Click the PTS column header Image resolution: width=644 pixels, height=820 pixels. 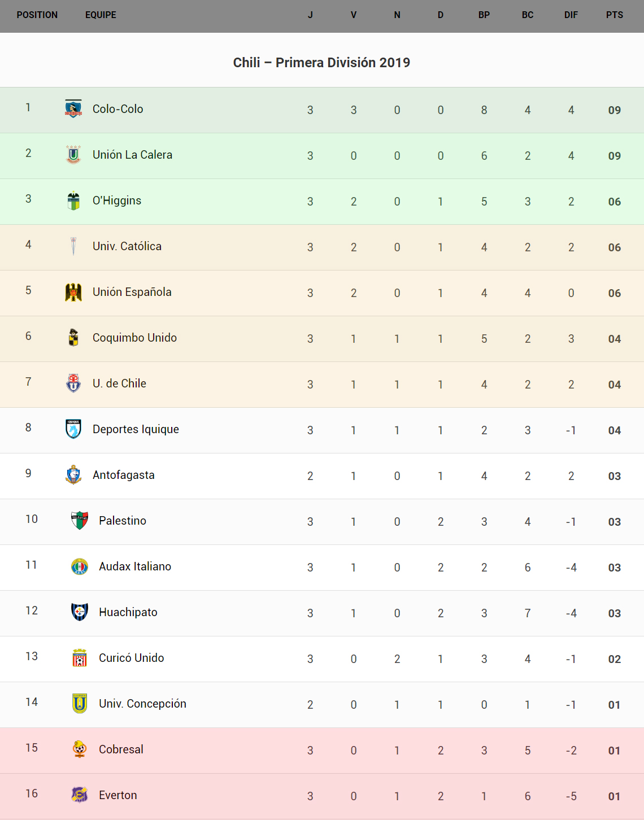(x=614, y=15)
